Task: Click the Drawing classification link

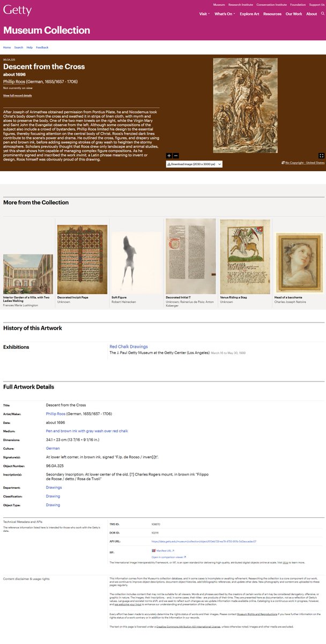Action: (53, 496)
